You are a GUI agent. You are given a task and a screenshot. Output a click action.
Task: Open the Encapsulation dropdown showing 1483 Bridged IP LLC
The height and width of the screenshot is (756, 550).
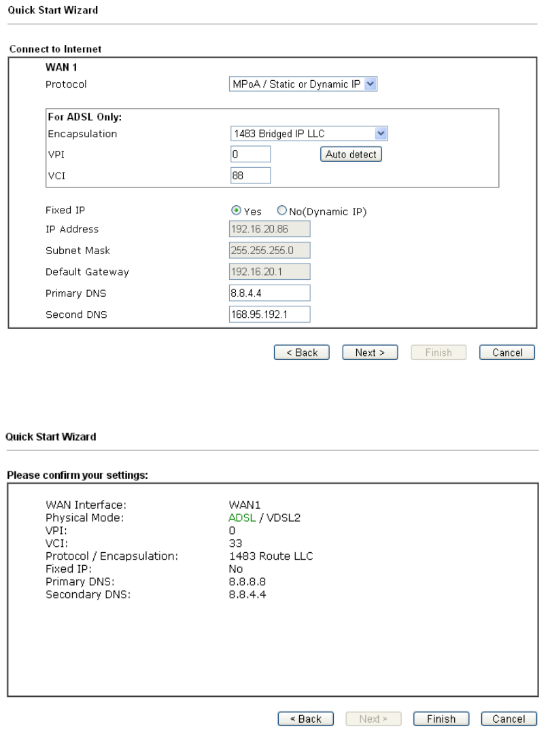coord(309,134)
